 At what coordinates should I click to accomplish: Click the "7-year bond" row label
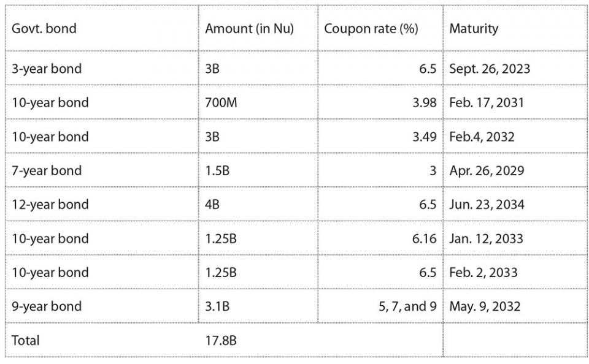(x=47, y=170)
